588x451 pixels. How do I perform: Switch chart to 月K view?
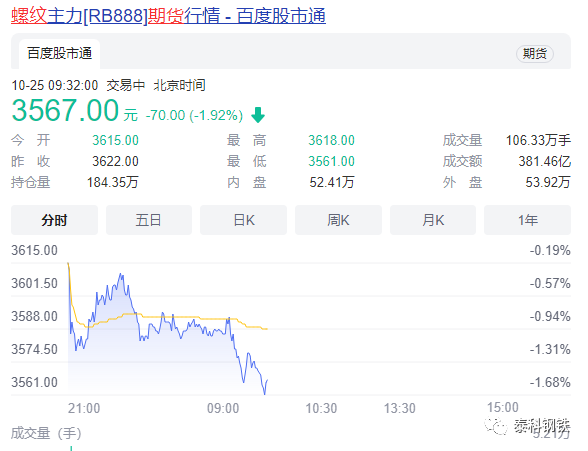(433, 220)
